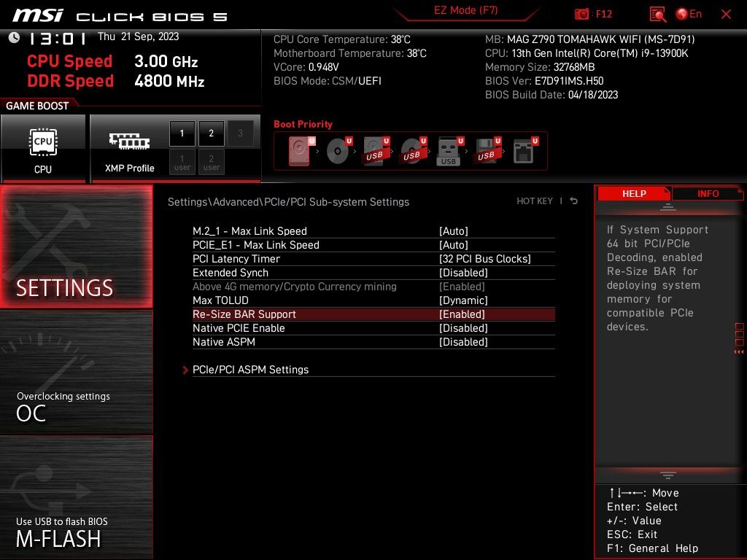Click the help panel bottom collapse handle

pos(668,475)
